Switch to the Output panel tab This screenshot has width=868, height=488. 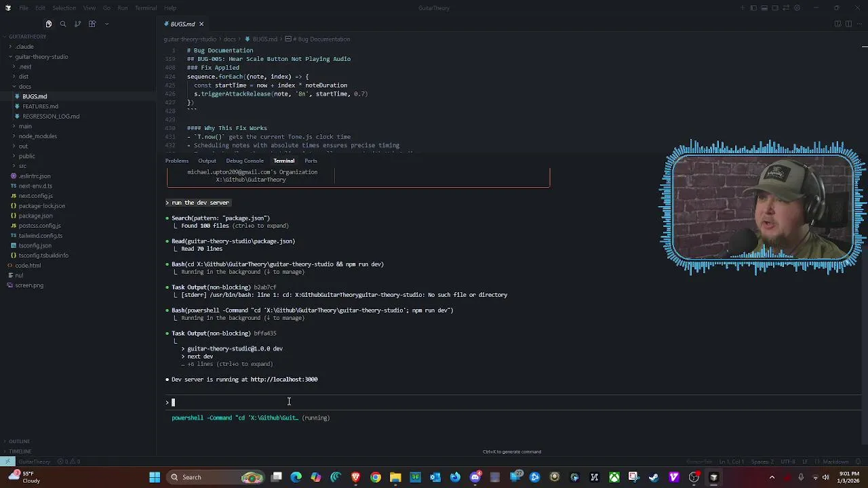[x=207, y=161]
